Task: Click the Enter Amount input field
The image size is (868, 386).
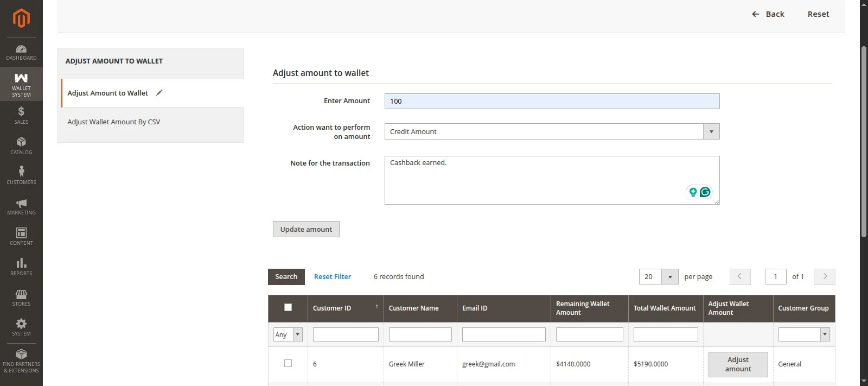Action: (x=552, y=101)
